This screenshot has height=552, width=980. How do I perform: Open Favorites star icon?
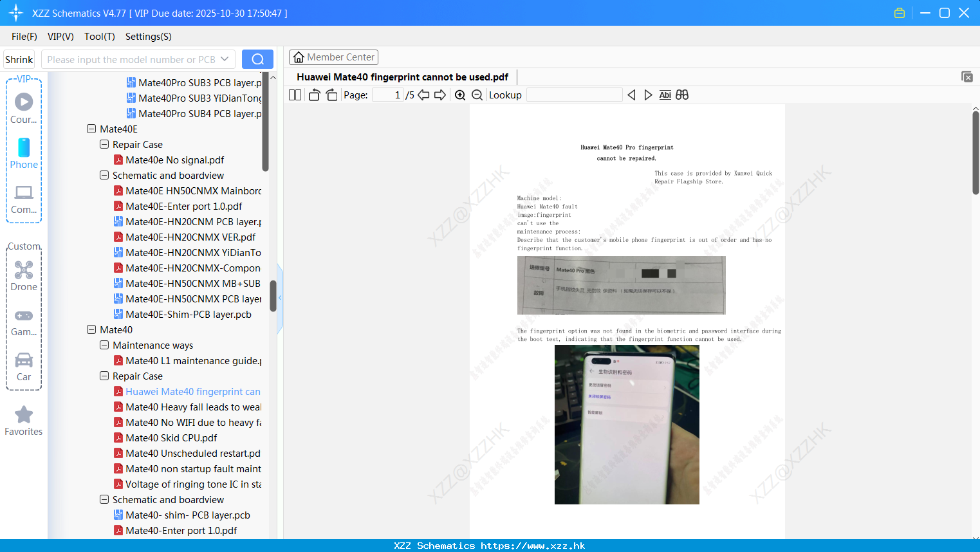point(24,421)
